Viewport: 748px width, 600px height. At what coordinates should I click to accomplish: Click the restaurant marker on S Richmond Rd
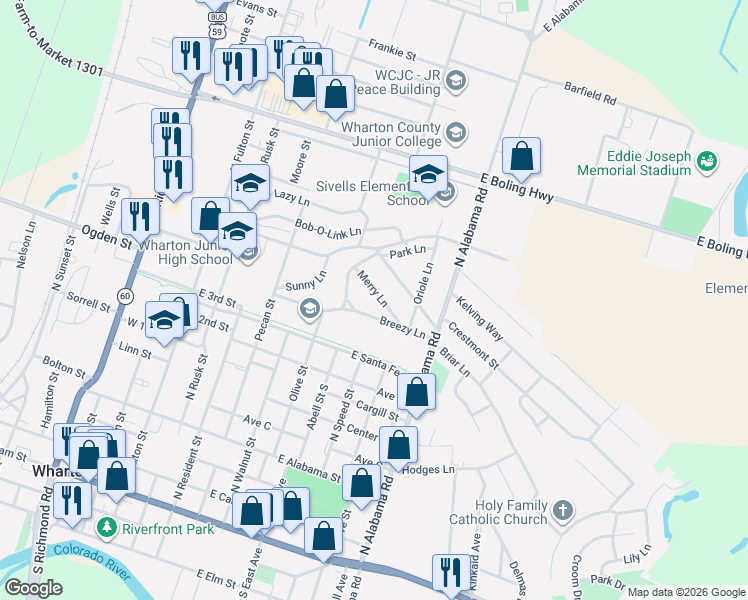point(73,501)
